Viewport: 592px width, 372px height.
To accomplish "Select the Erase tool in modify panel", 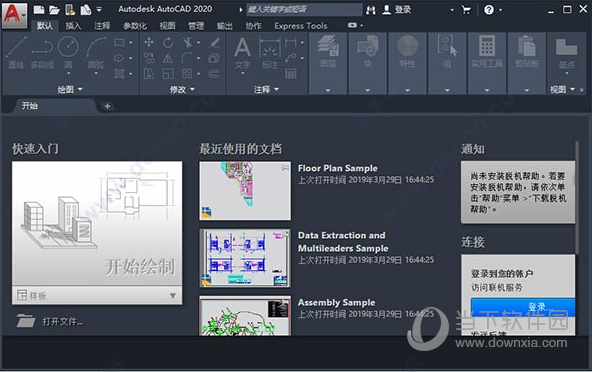I will [214, 42].
